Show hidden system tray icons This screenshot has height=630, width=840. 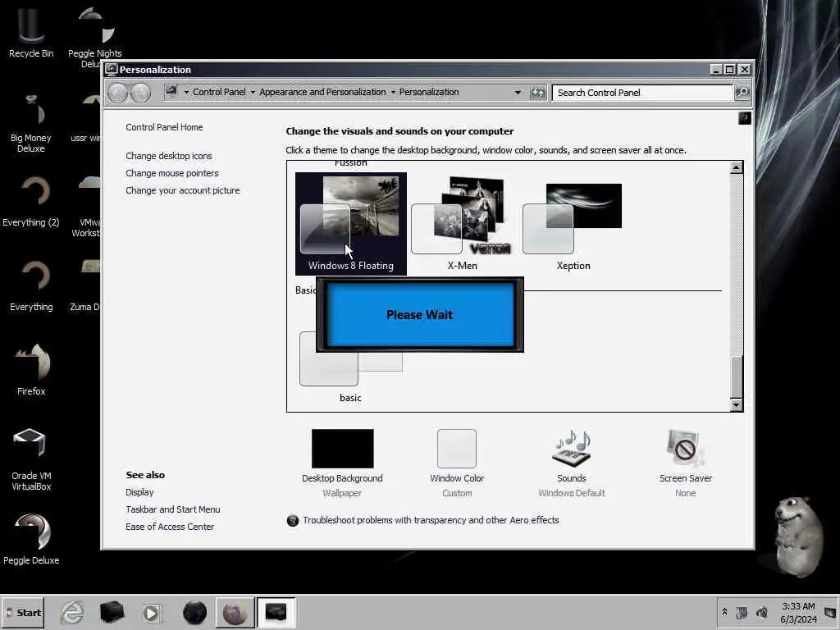click(725, 612)
